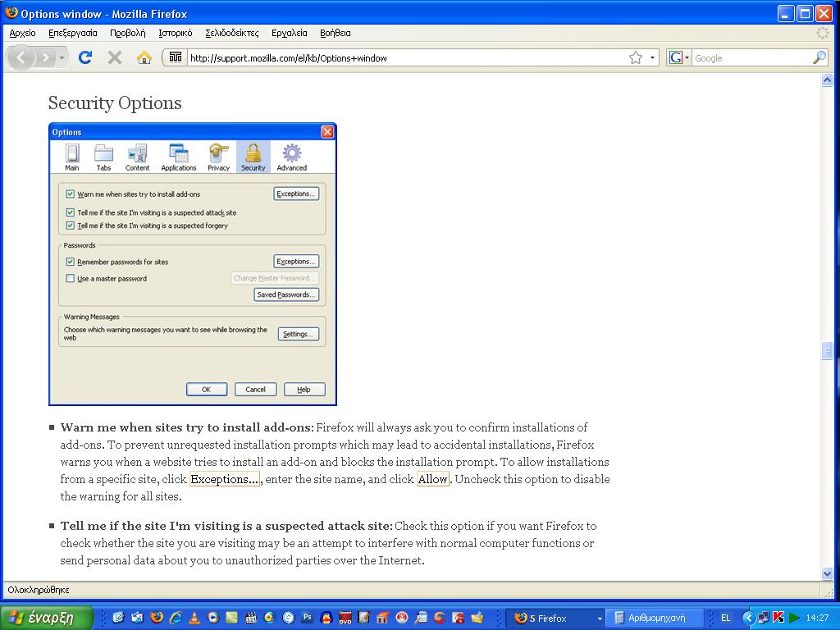
Task: Open the back/forward history dropdown arrow
Action: 62,57
